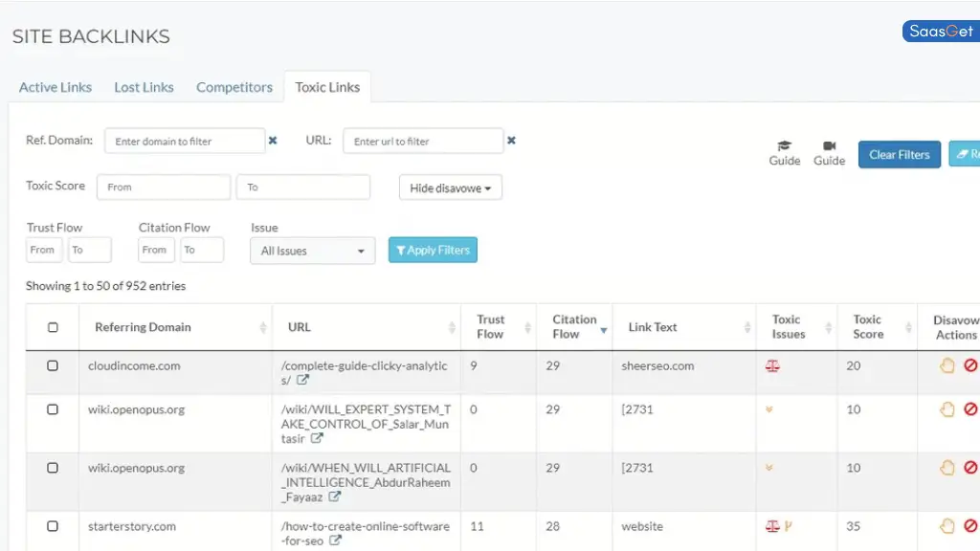The image size is (980, 551).
Task: Clear the Ref. Domain filter with the X icon
Action: click(x=273, y=141)
